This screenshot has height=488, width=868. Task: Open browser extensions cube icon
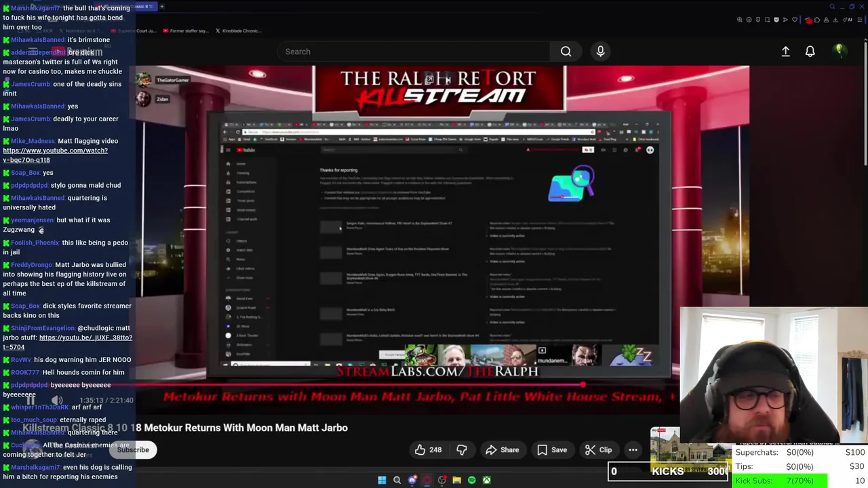(817, 20)
